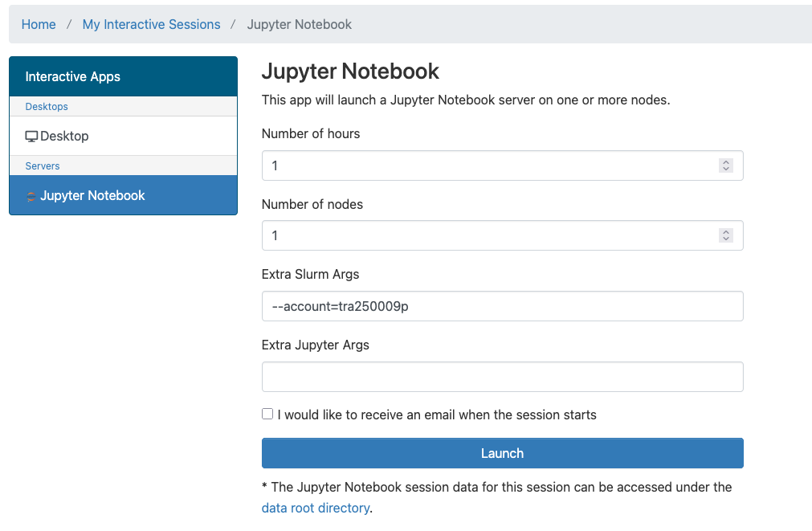The height and width of the screenshot is (531, 812).
Task: Click the Extra Slurm Args text box
Action: pyautogui.click(x=502, y=306)
